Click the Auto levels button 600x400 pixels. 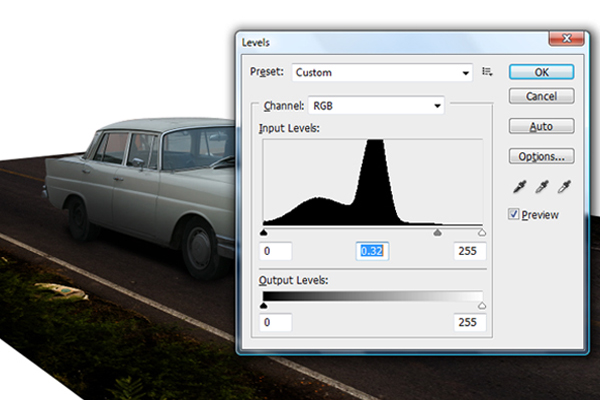(541, 126)
